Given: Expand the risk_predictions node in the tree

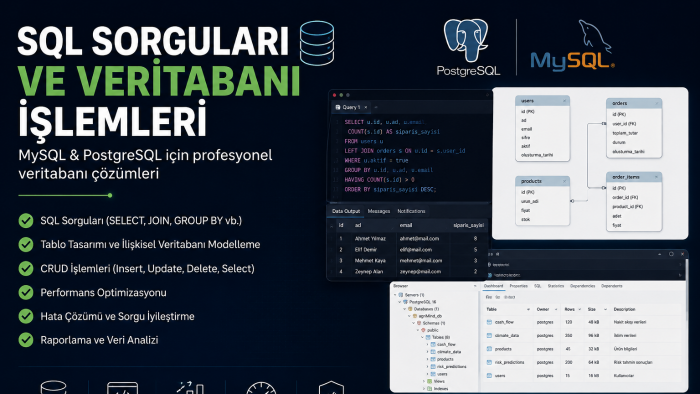Looking at the screenshot, I should (x=427, y=367).
